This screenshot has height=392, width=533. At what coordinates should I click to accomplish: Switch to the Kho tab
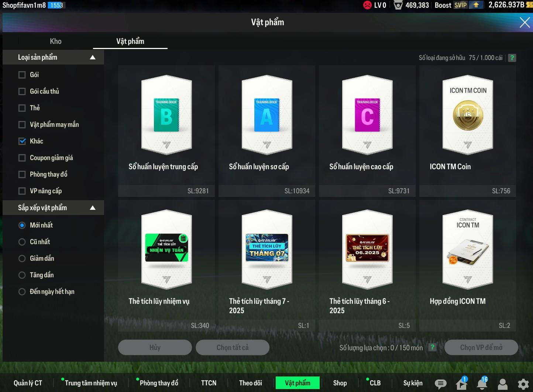point(56,41)
